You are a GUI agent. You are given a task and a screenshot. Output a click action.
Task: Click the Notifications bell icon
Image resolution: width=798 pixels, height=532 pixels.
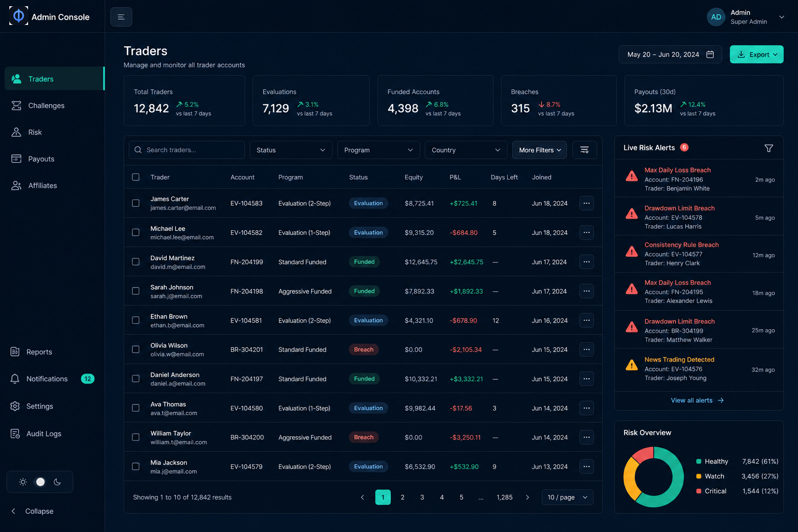point(15,379)
